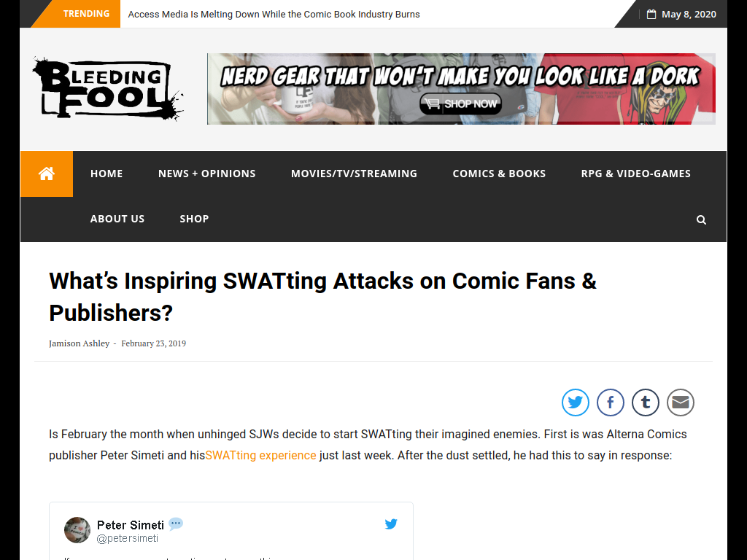Open NEWS + OPINIONS menu
This screenshot has width=747, height=560.
pos(206,174)
